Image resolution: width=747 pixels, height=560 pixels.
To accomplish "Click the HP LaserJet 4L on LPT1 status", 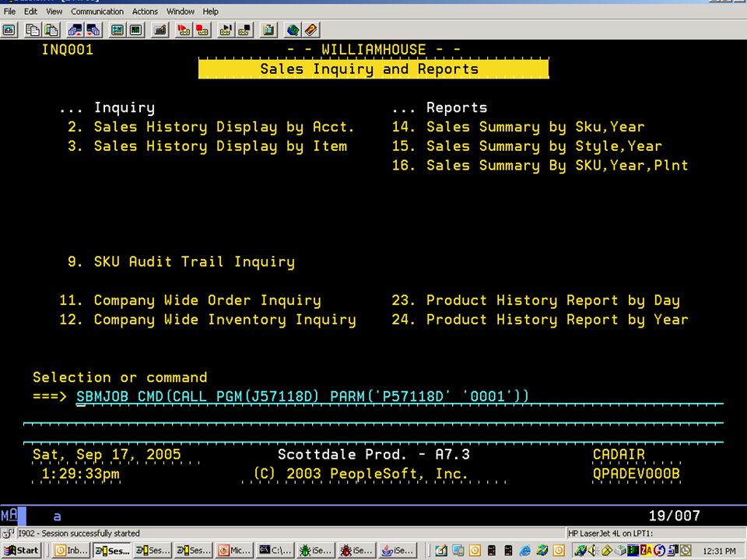I will (x=610, y=534).
